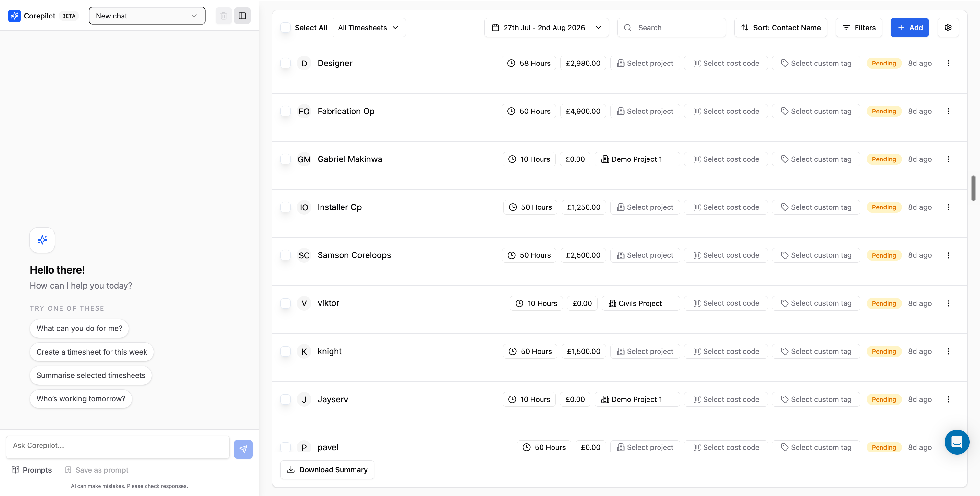Open the date range 27th Jul - 2nd Aug picker
Image resolution: width=980 pixels, height=496 pixels.
[x=546, y=28]
